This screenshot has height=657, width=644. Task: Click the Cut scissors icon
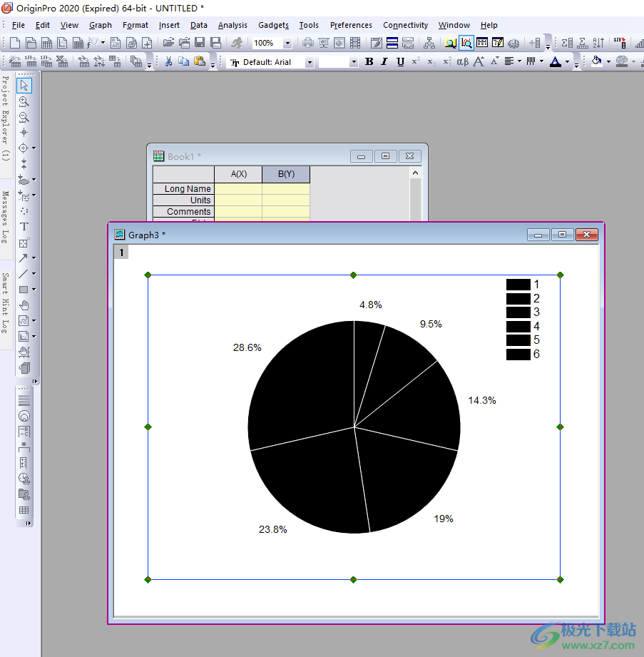point(169,62)
